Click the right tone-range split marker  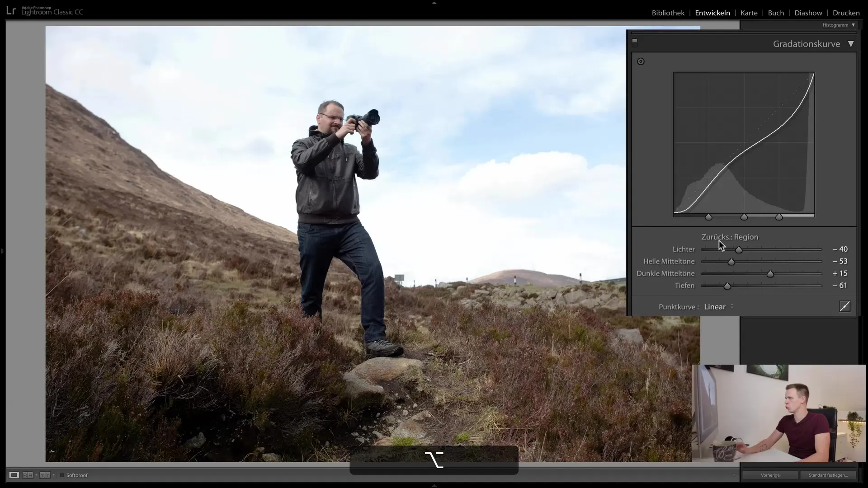tap(779, 217)
